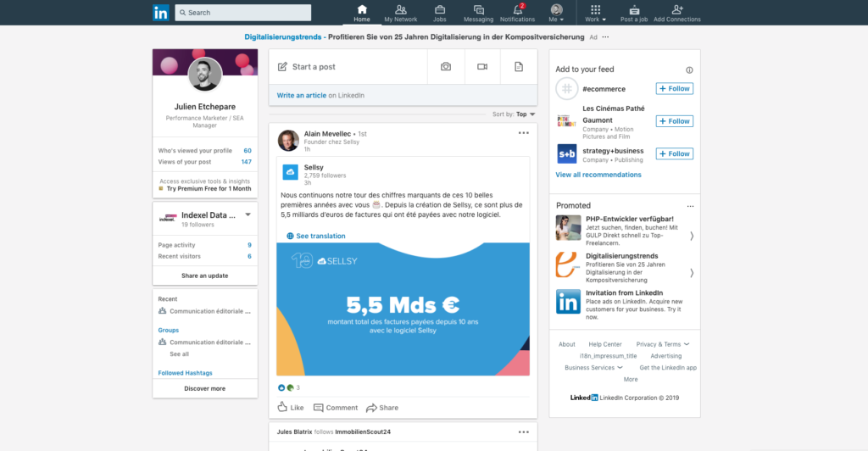Click the info icon by Add to your feed
Viewport: 868px width, 451px height.
pos(689,70)
